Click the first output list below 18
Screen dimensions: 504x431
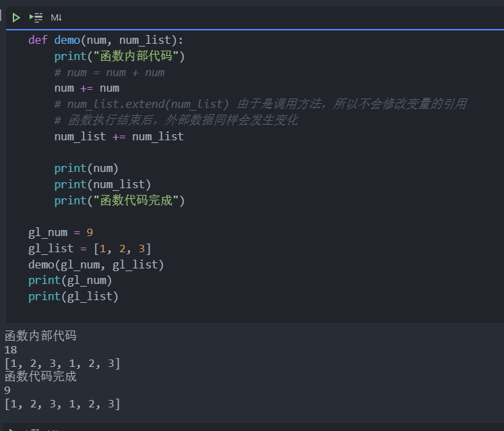tap(63, 364)
